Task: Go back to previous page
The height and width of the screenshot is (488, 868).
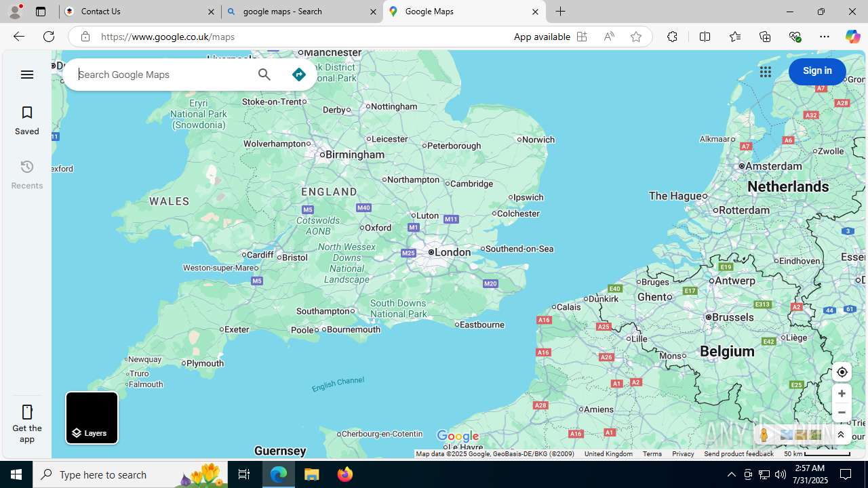Action: tap(18, 37)
